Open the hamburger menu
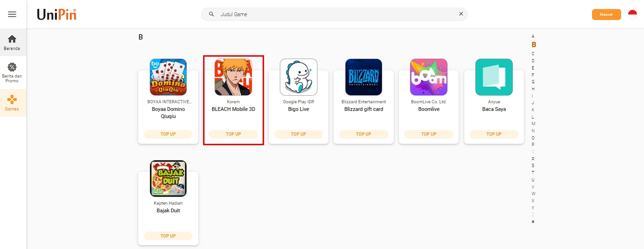The height and width of the screenshot is (249, 644). tap(12, 14)
